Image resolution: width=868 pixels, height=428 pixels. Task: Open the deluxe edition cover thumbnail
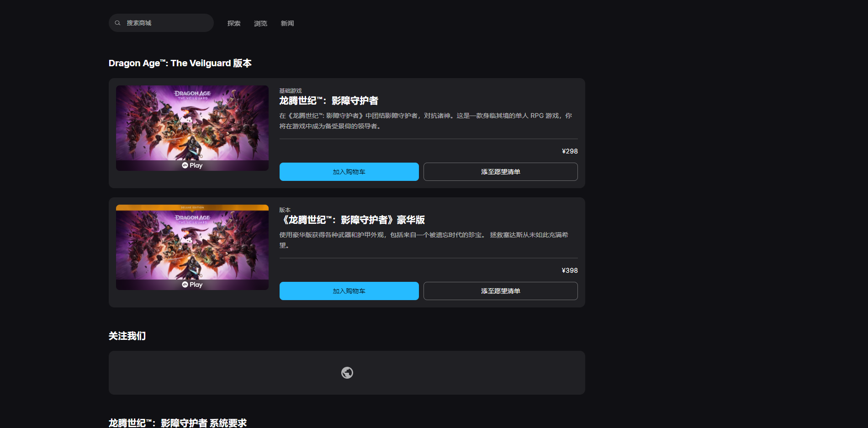(192, 247)
